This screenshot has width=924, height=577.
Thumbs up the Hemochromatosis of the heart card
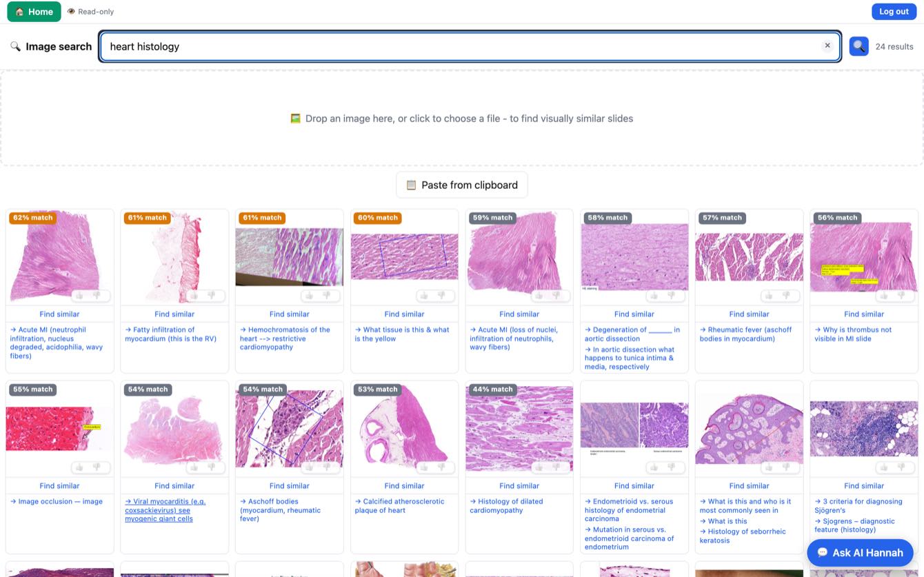tap(310, 296)
